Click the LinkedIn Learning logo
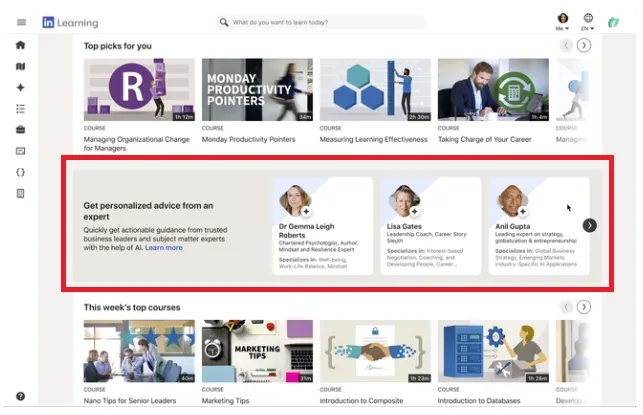Screen dimensions: 643x415 [x=70, y=23]
